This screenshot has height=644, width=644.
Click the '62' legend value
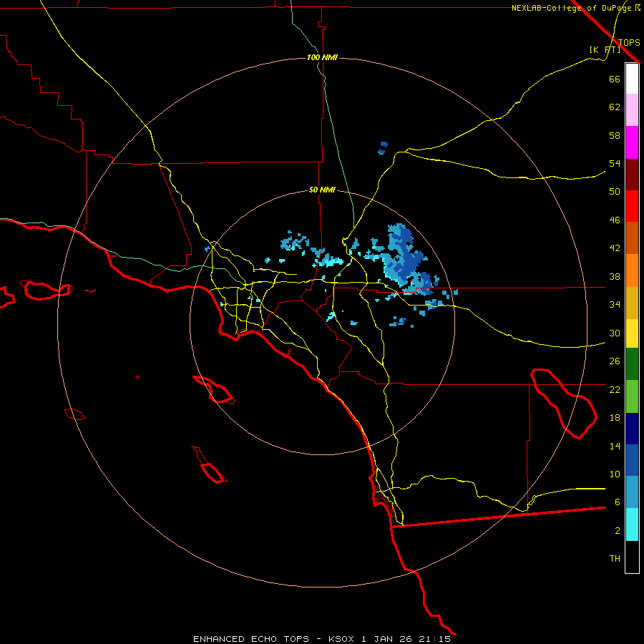(x=615, y=107)
